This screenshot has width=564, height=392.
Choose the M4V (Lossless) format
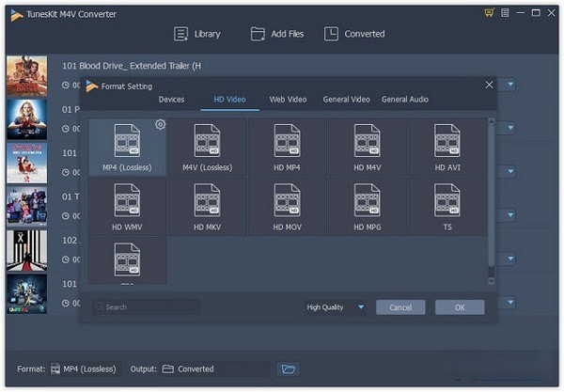coord(207,141)
